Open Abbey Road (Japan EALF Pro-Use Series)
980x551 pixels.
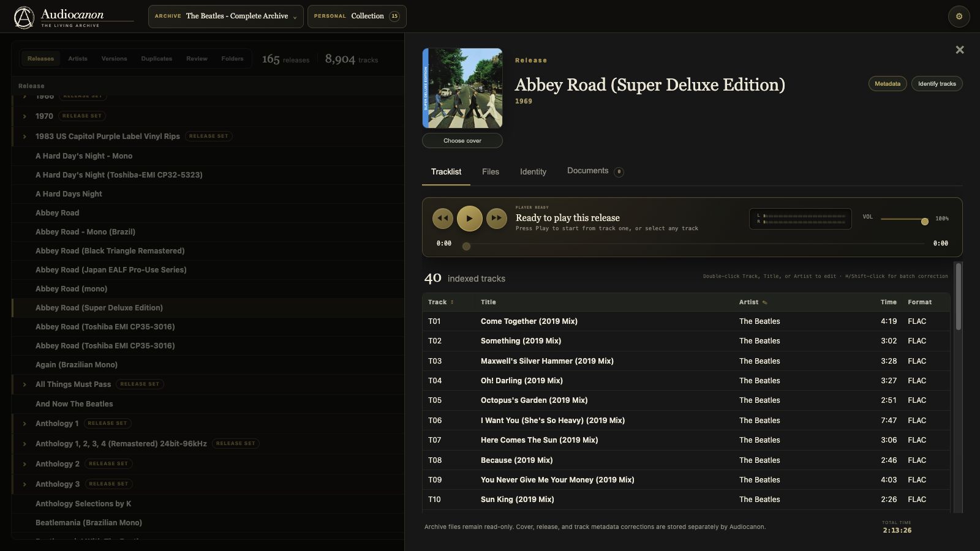(x=208, y=270)
